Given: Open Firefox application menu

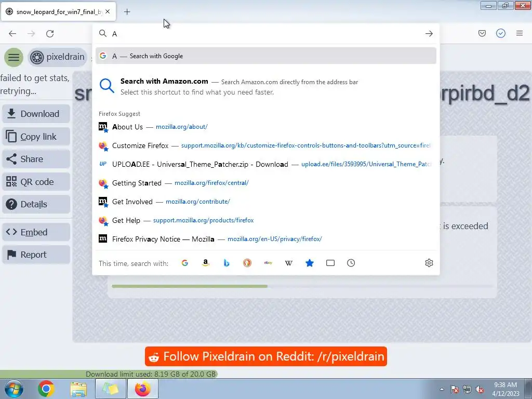Looking at the screenshot, I should pyautogui.click(x=520, y=33).
